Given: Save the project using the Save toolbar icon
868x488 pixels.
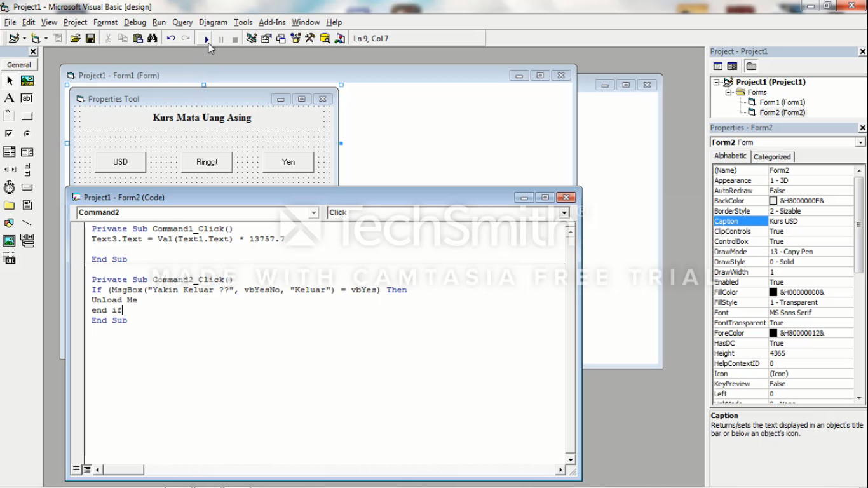Looking at the screenshot, I should [x=91, y=38].
